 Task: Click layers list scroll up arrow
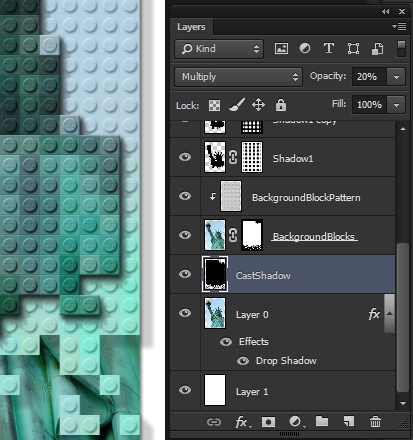(403, 129)
